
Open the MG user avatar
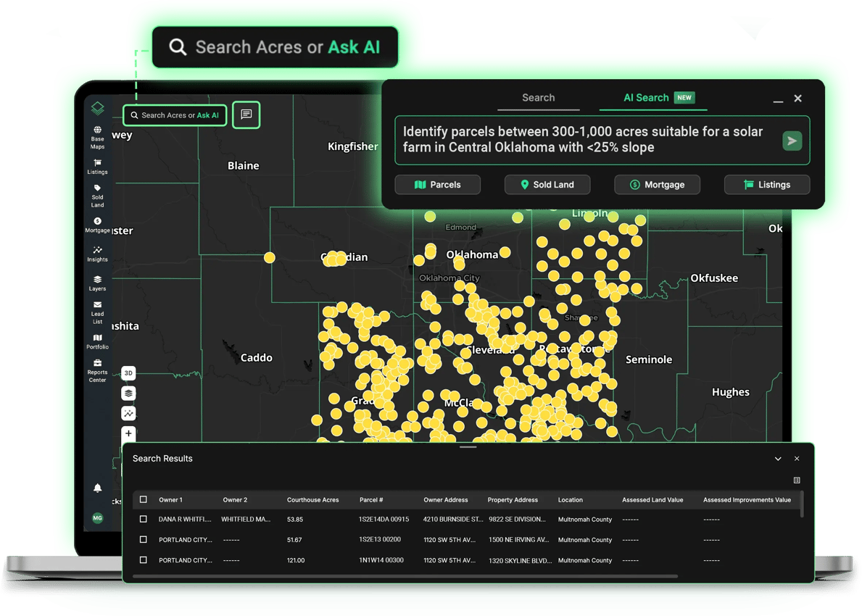(97, 517)
